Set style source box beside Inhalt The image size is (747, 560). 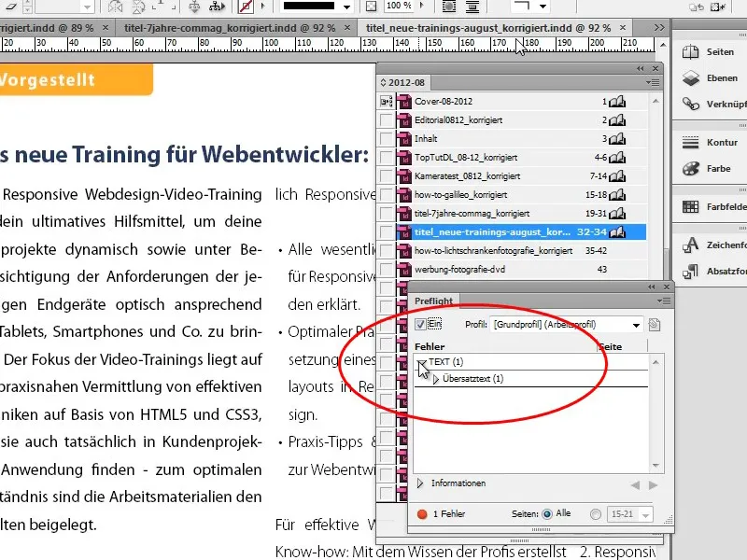click(386, 139)
